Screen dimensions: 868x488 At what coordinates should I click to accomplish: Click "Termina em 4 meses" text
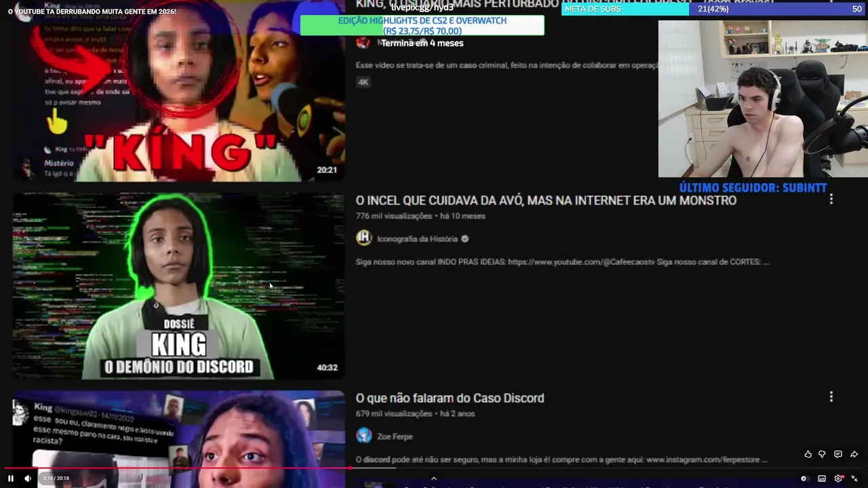point(422,43)
